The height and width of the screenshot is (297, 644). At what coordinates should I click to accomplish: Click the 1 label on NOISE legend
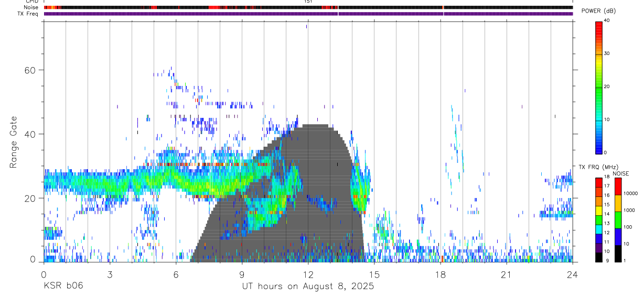[625, 260]
